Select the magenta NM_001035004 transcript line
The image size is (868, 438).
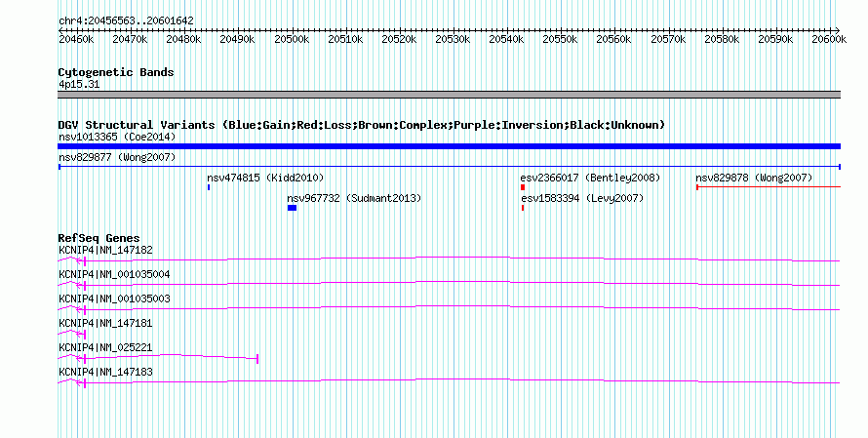(449, 284)
